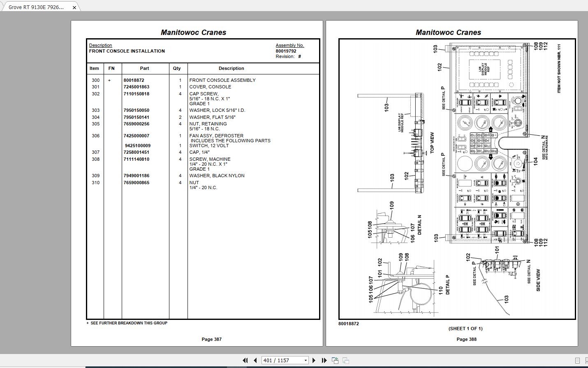Click part number 7111140810

(x=137, y=159)
